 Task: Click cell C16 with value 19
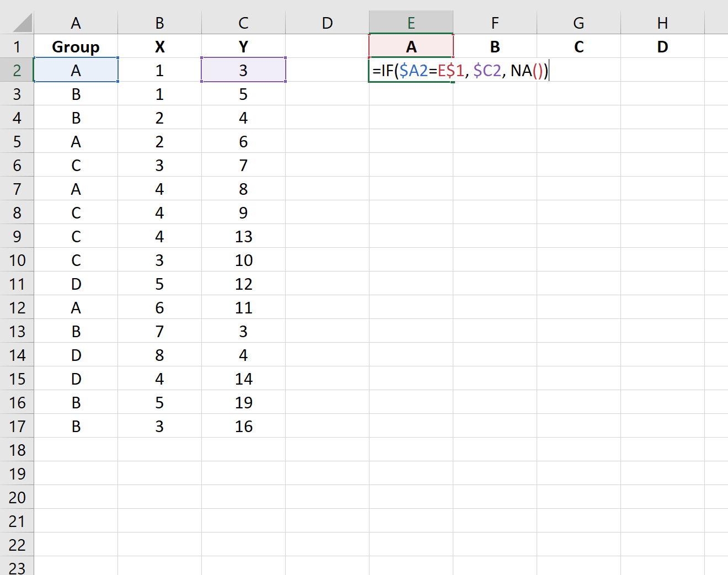coord(243,402)
